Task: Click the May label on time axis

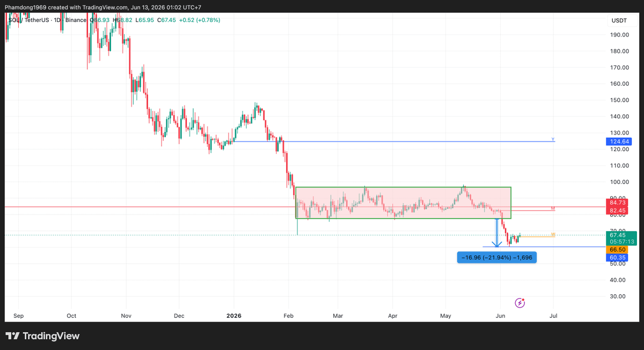Action: [446, 316]
